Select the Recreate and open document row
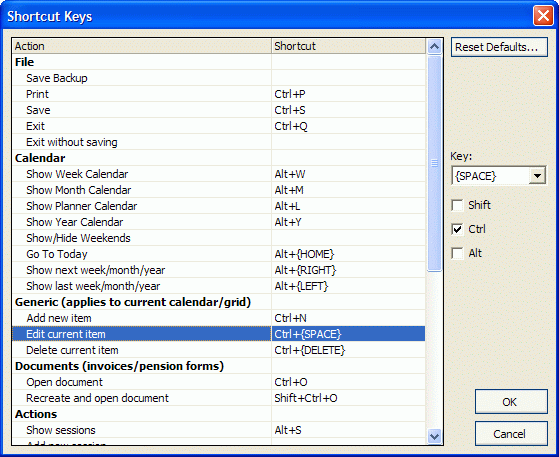The image size is (559, 457). tap(219, 398)
